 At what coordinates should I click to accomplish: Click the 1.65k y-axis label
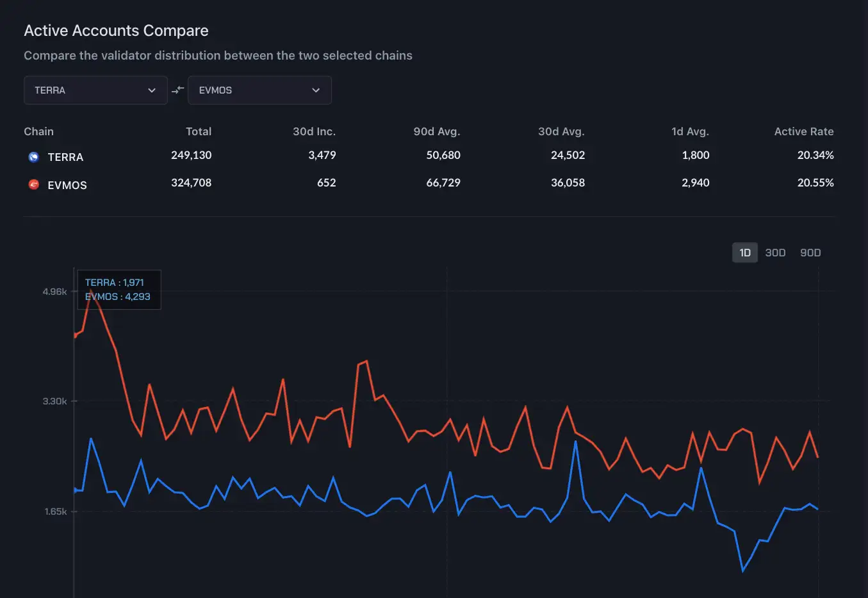(55, 511)
